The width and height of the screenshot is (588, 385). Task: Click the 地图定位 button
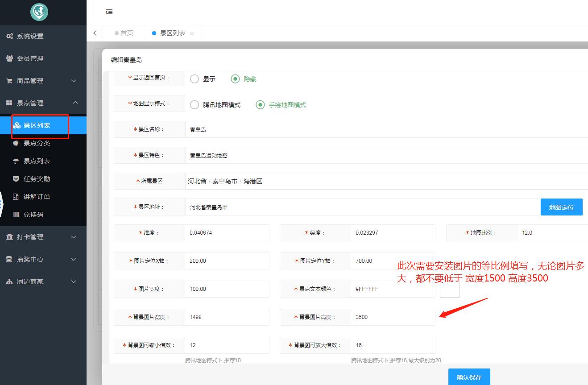(561, 207)
